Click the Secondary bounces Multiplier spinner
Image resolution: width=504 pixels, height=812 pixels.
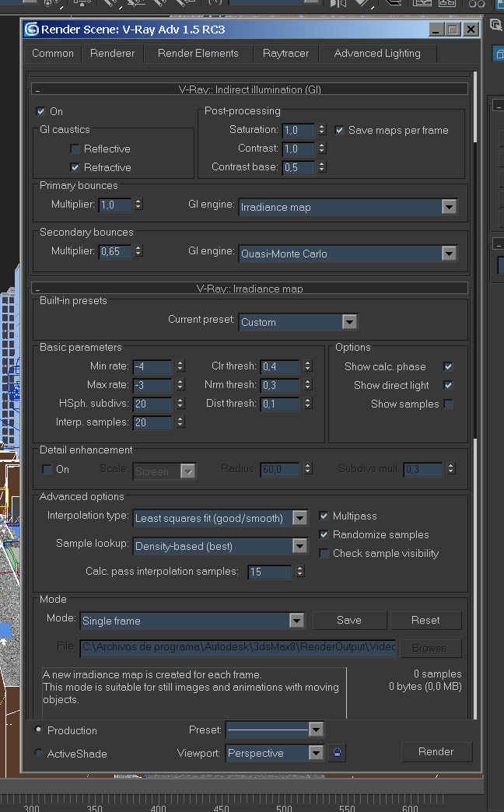click(138, 250)
